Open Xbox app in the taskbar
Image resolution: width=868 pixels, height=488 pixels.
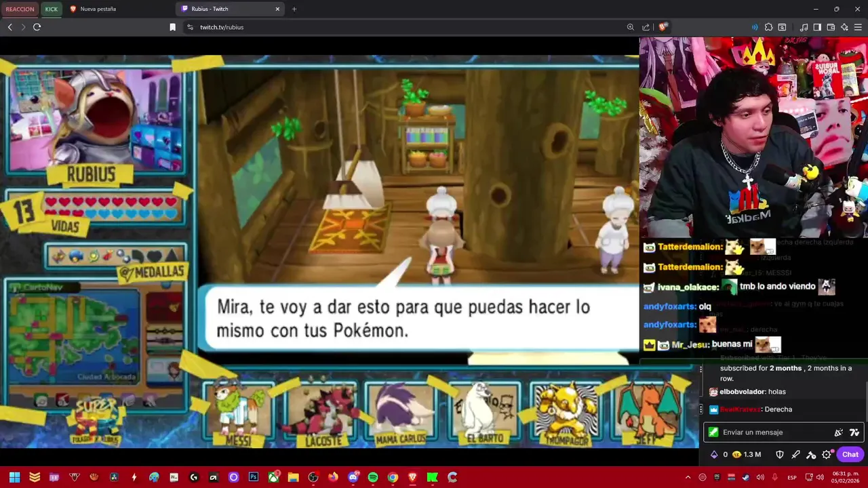(x=273, y=477)
